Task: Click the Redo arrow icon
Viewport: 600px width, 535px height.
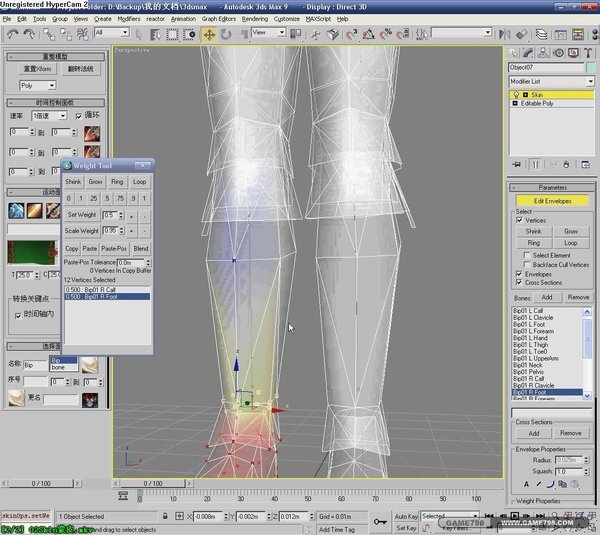Action: (29, 34)
